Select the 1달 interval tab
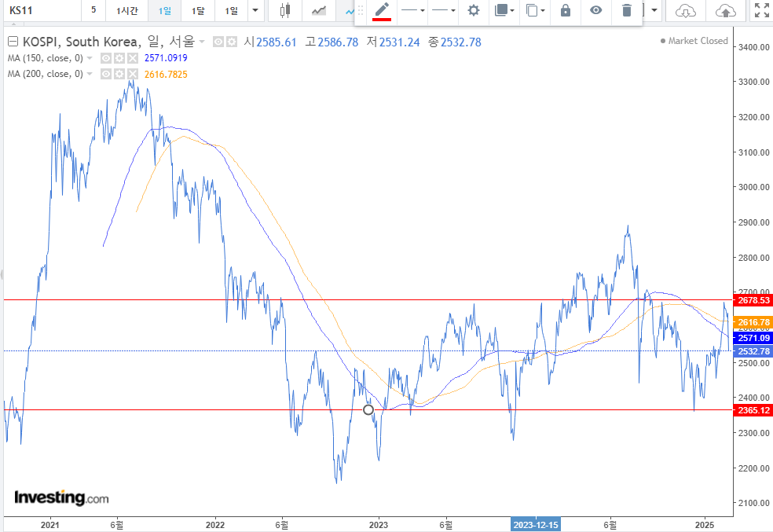The width and height of the screenshot is (773, 532). tap(198, 10)
